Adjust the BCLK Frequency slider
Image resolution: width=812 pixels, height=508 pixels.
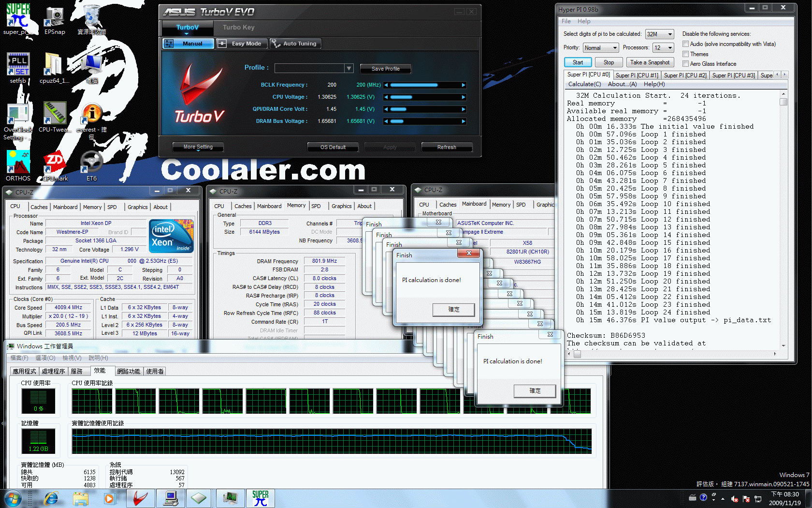click(425, 85)
